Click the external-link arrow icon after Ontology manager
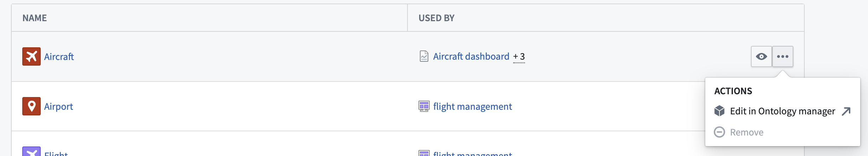The width and height of the screenshot is (868, 156). [846, 112]
